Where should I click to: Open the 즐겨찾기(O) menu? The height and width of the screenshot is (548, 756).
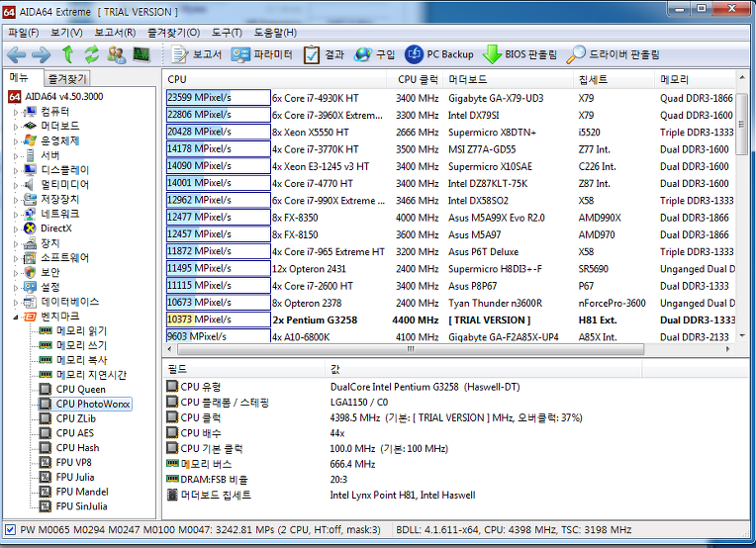pyautogui.click(x=173, y=33)
